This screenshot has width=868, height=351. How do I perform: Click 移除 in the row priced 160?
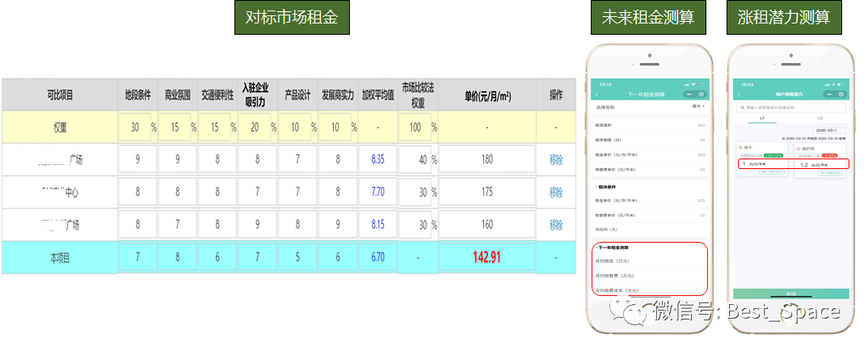tap(556, 225)
